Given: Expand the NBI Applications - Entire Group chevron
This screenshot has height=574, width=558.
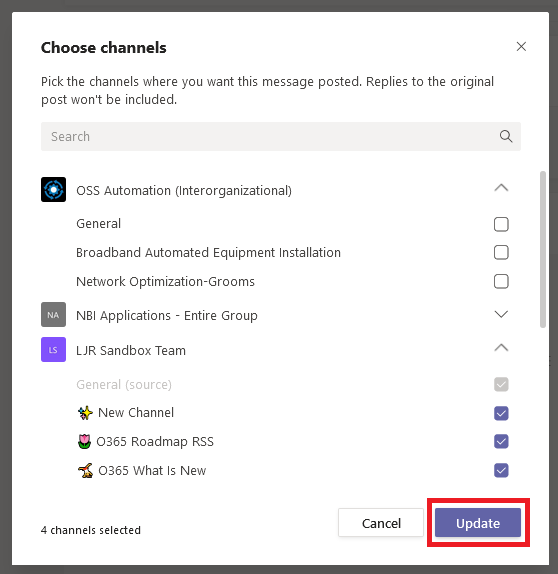Looking at the screenshot, I should click(501, 314).
